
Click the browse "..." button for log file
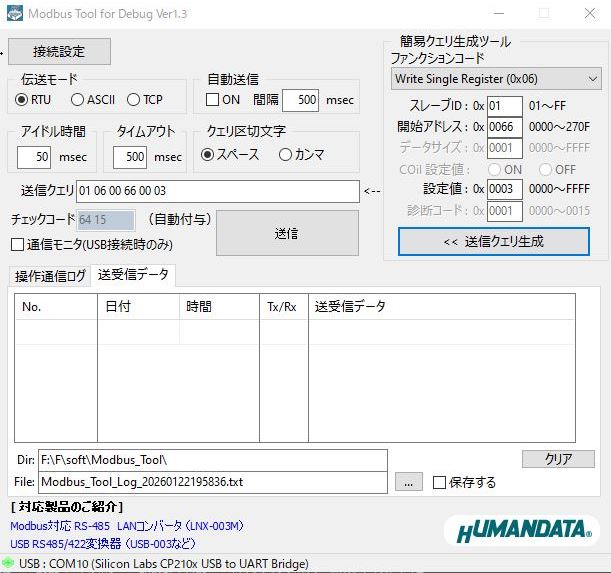tap(408, 482)
